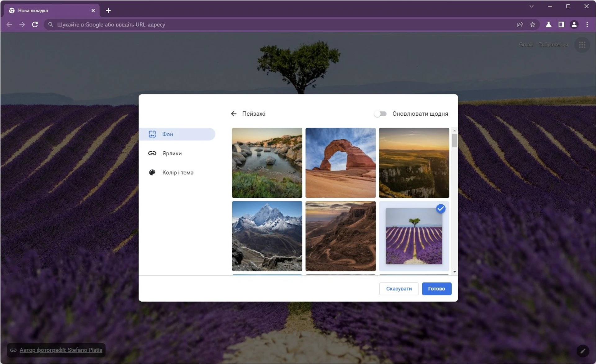Bookmark page using the star icon

[x=533, y=24]
